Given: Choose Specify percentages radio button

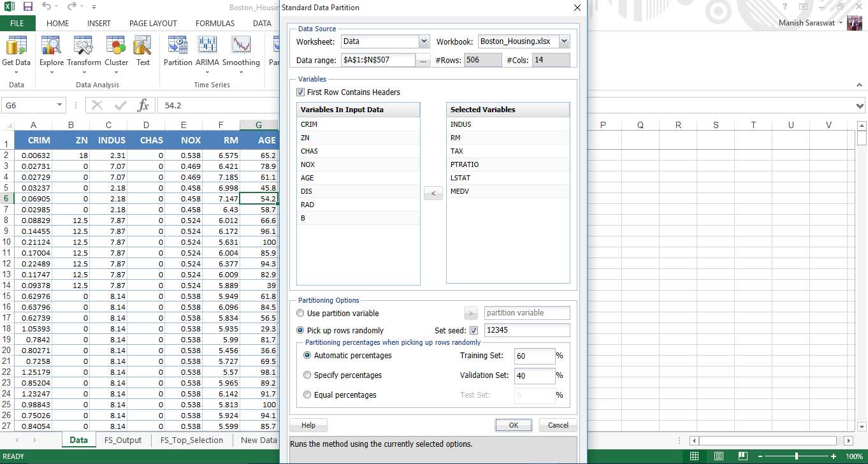Looking at the screenshot, I should pos(308,375).
